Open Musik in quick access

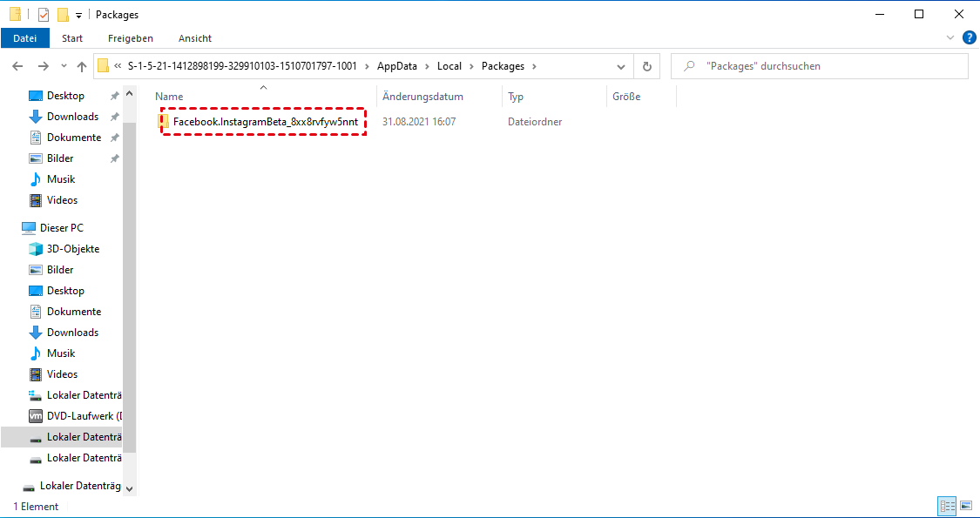click(61, 179)
